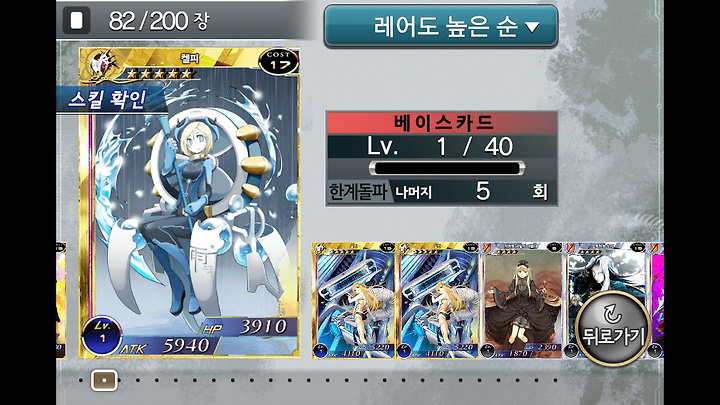This screenshot has height=405, width=720.
Task: Click the card stack icon beside 82/200 장
Action: [x=76, y=21]
